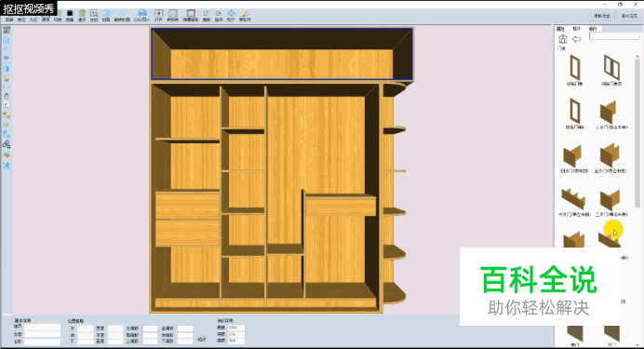Select the six-door (六开门) folding panel thumbnail
This screenshot has width=644, height=349.
(x=573, y=199)
